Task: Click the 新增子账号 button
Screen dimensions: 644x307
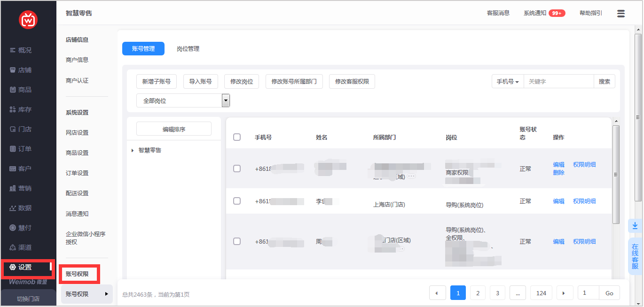Action: pos(157,82)
